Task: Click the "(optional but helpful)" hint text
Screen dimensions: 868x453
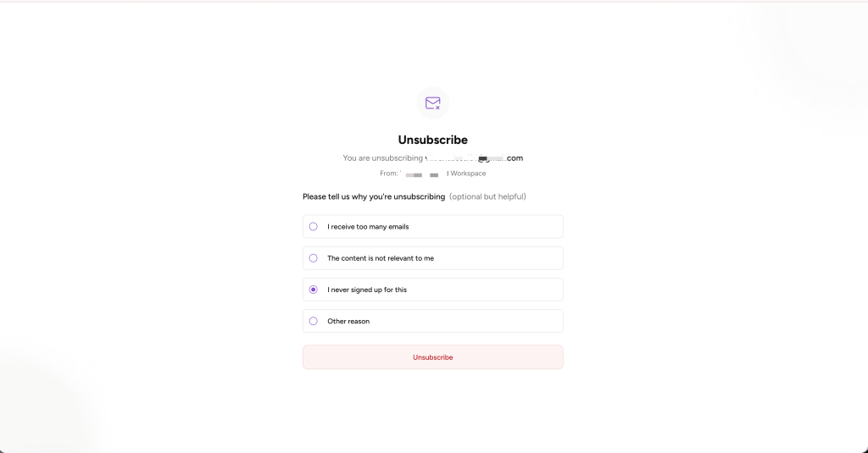Action: point(487,196)
